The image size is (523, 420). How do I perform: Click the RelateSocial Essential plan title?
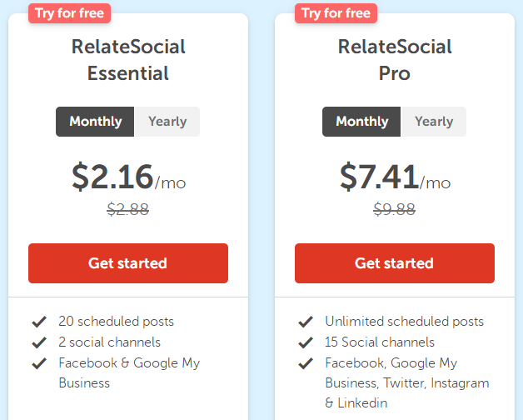[128, 59]
